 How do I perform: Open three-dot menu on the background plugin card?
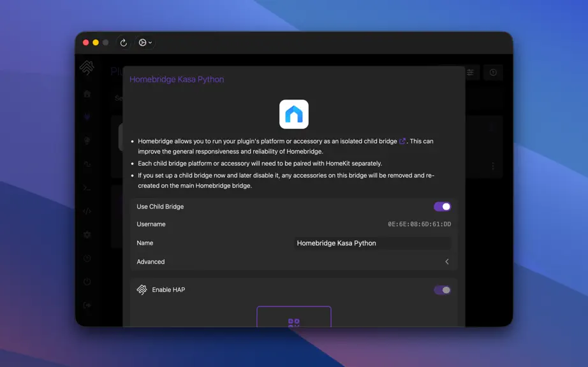493,166
